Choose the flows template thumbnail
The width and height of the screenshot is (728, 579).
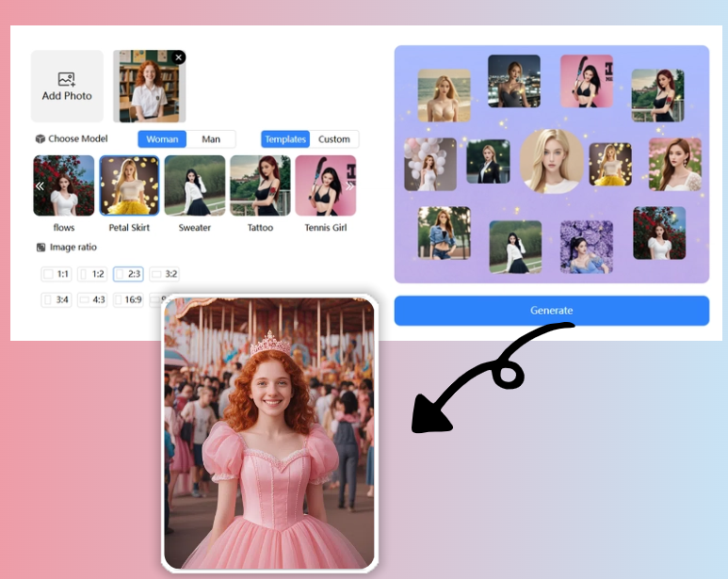point(64,185)
